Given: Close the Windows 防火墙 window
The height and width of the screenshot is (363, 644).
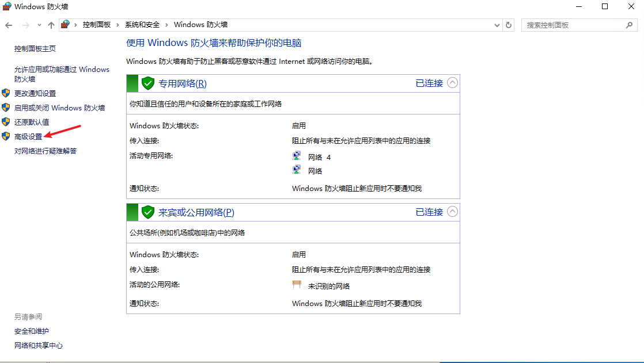Looking at the screenshot, I should pyautogui.click(x=631, y=6).
